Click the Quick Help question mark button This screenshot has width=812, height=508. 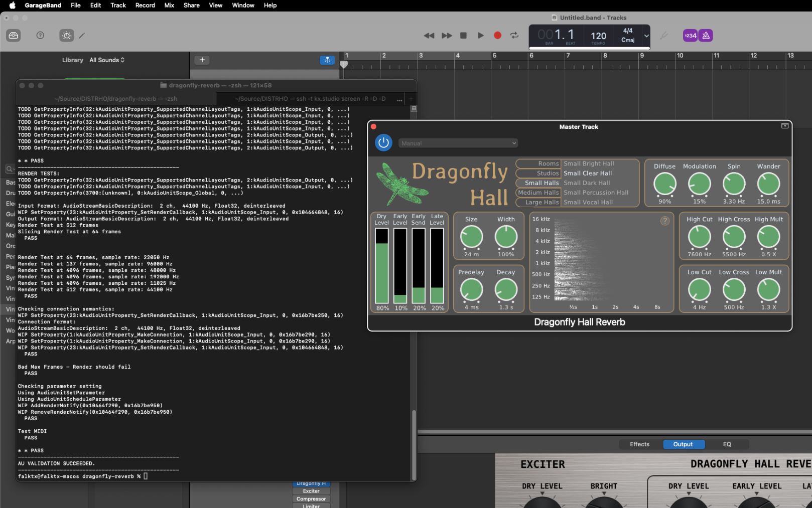tap(40, 36)
